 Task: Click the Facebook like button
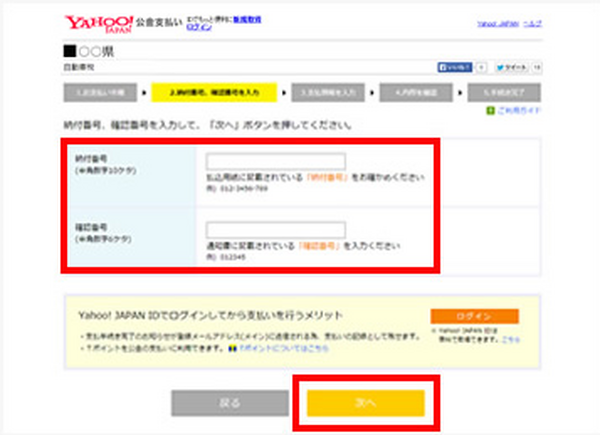455,67
